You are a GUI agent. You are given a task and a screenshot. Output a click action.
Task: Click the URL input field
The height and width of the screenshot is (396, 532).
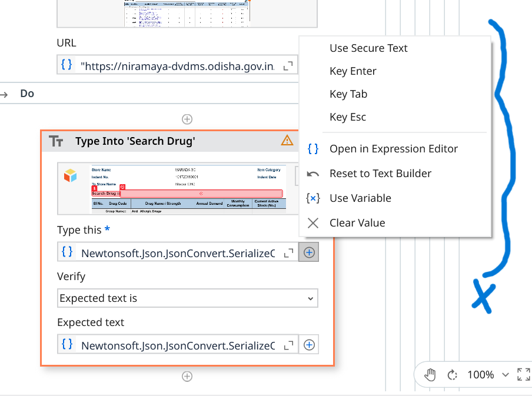177,66
